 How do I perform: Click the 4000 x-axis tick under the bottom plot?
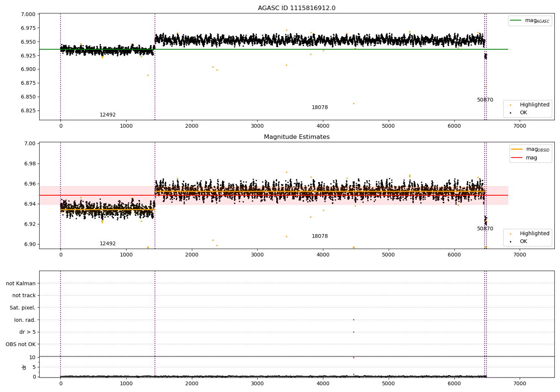pyautogui.click(x=323, y=384)
